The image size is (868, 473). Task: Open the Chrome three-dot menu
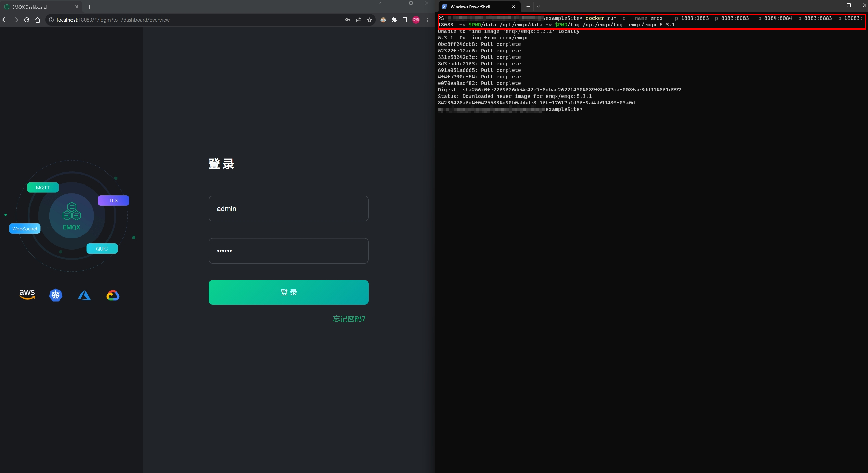click(x=427, y=20)
